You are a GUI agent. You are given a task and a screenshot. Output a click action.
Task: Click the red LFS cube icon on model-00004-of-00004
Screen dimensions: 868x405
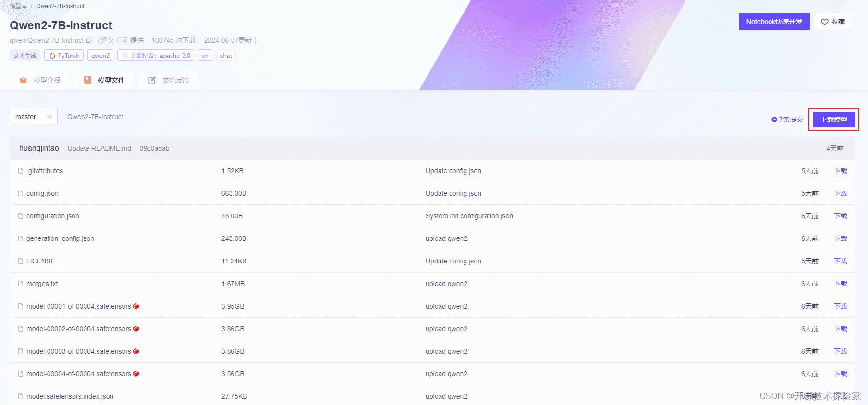(x=136, y=374)
